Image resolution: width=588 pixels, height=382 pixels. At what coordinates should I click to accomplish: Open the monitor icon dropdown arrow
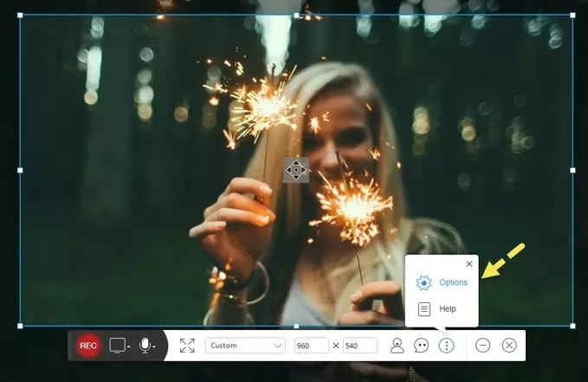coord(129,346)
